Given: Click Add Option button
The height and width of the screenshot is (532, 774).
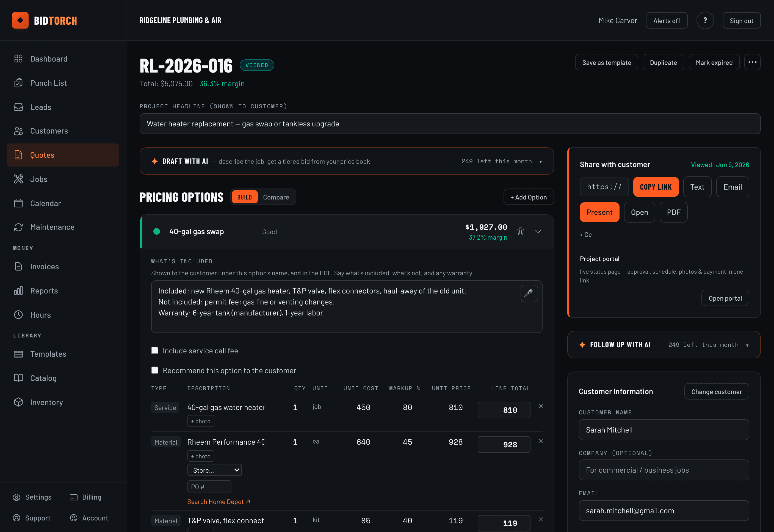Looking at the screenshot, I should point(528,197).
